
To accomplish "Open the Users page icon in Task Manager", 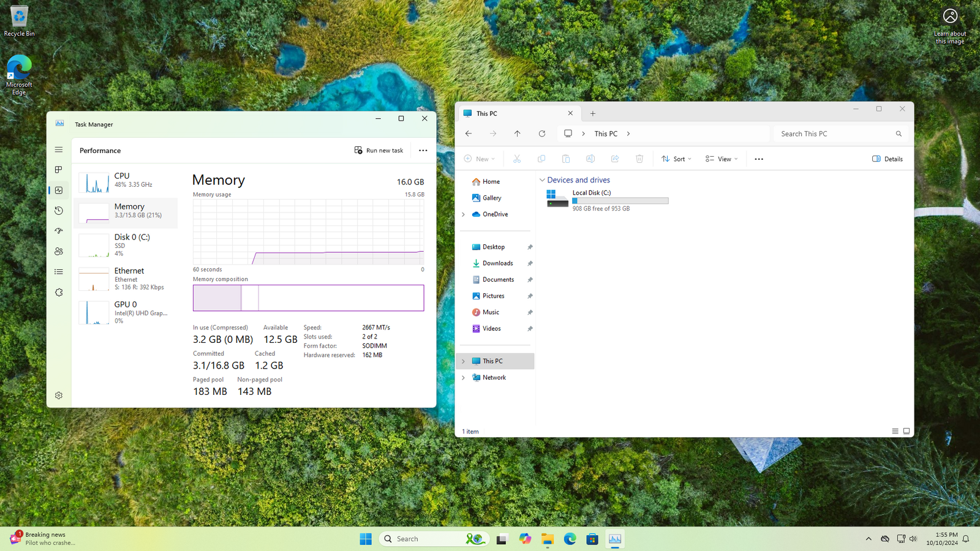I will pyautogui.click(x=59, y=251).
